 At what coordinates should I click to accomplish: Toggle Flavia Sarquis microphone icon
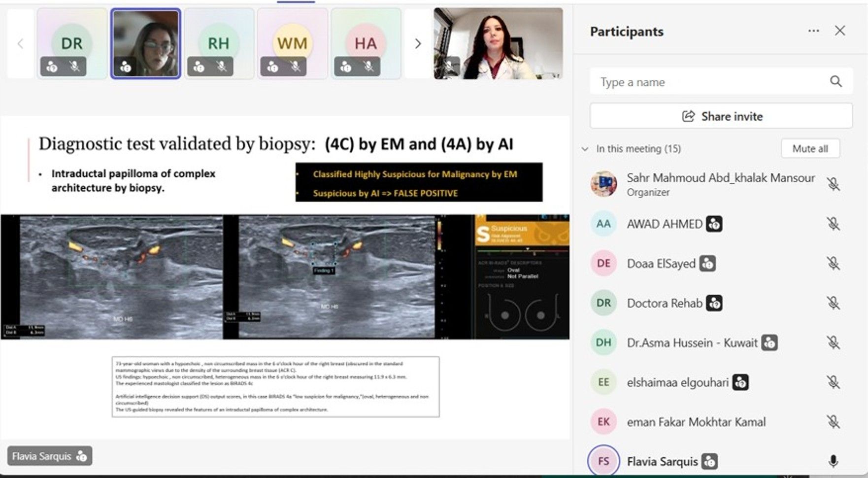point(833,461)
